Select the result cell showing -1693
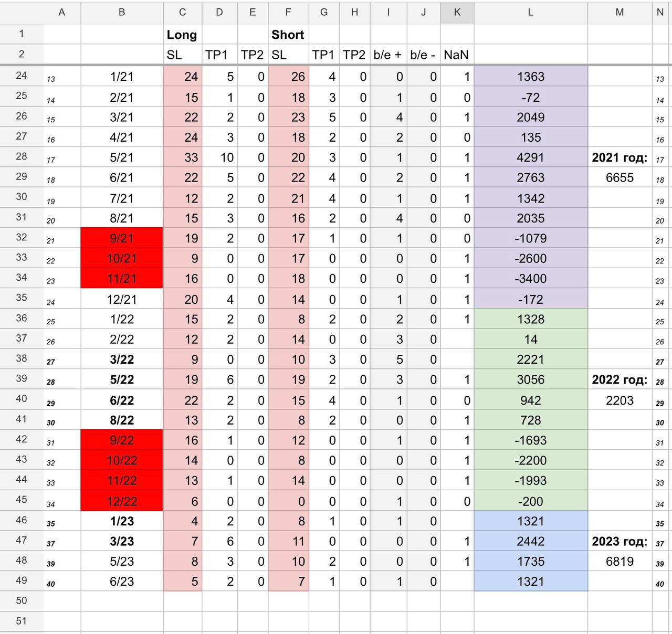 (x=531, y=440)
